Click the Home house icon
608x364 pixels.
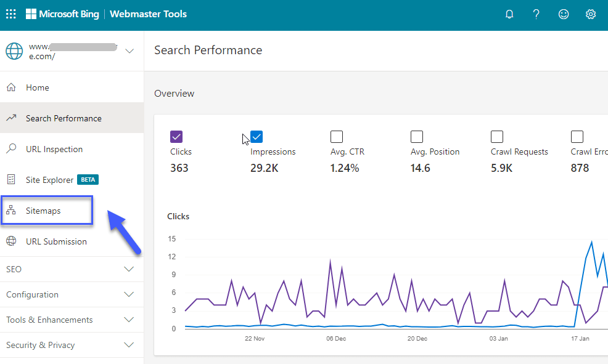coord(11,87)
